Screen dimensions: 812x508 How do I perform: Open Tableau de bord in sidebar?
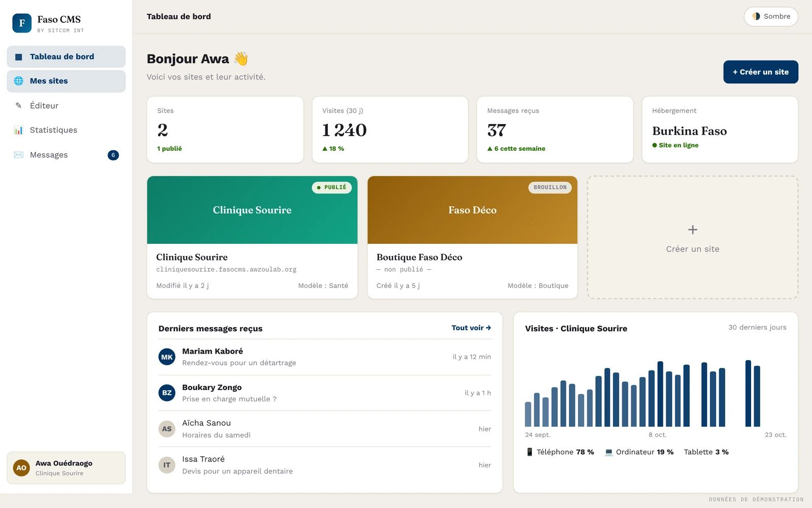pos(66,57)
